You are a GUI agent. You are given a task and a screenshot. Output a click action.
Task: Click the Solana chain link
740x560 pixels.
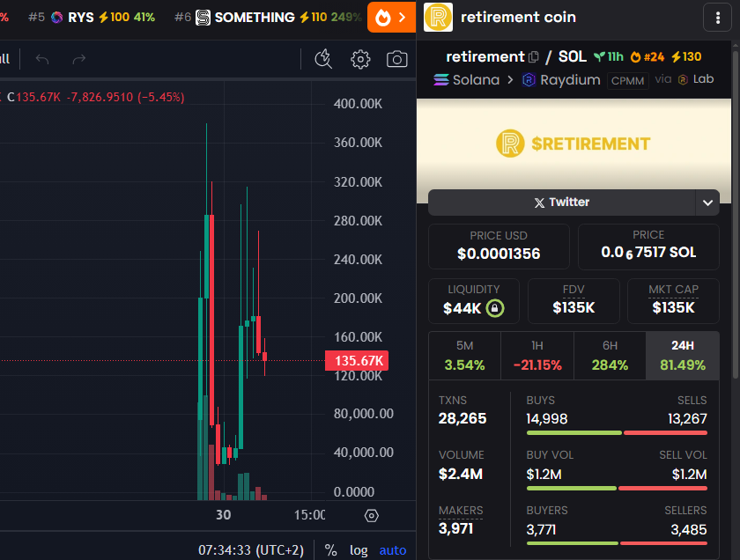point(467,80)
